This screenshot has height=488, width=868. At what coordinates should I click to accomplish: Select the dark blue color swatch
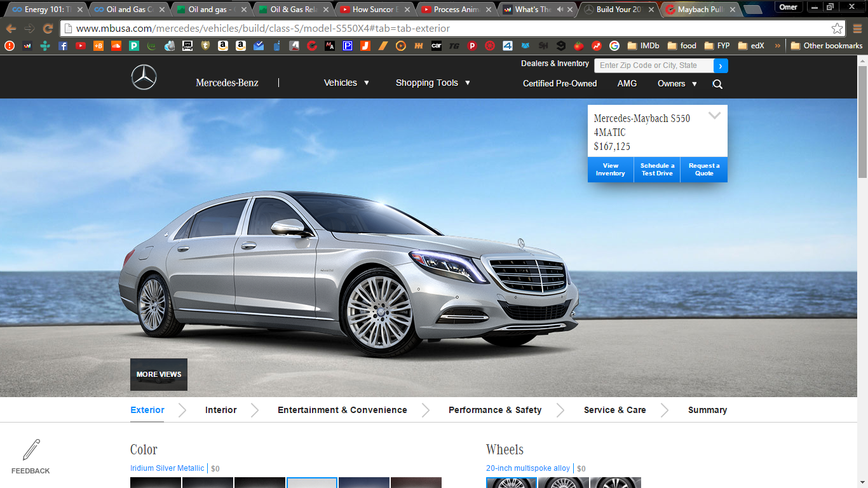[364, 483]
